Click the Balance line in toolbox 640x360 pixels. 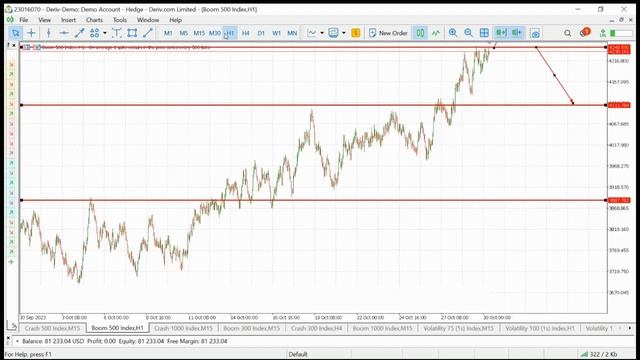click(x=124, y=341)
